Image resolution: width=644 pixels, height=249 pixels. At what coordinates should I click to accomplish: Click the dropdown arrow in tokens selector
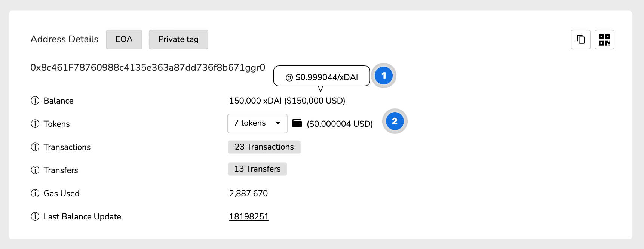[x=278, y=123]
